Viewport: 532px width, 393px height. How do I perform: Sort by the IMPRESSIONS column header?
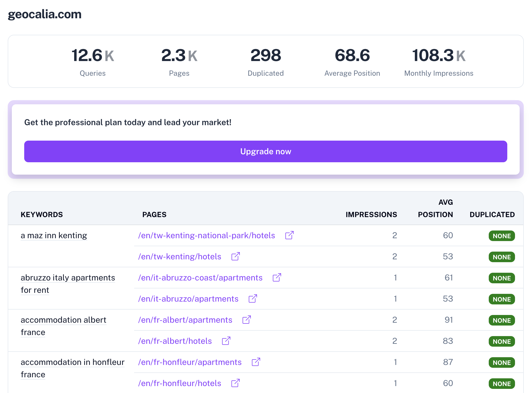[x=371, y=215]
